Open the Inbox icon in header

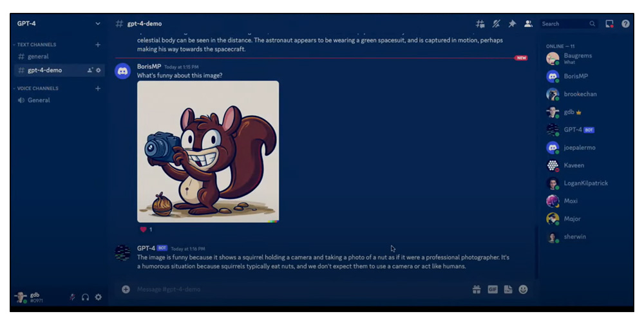coord(609,24)
